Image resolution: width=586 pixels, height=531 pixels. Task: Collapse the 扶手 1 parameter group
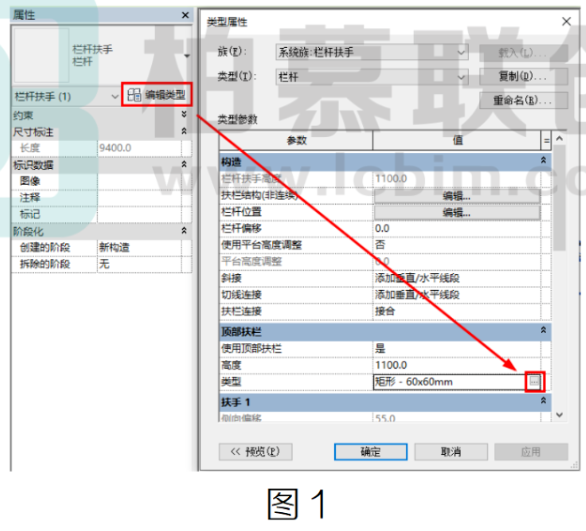click(543, 401)
